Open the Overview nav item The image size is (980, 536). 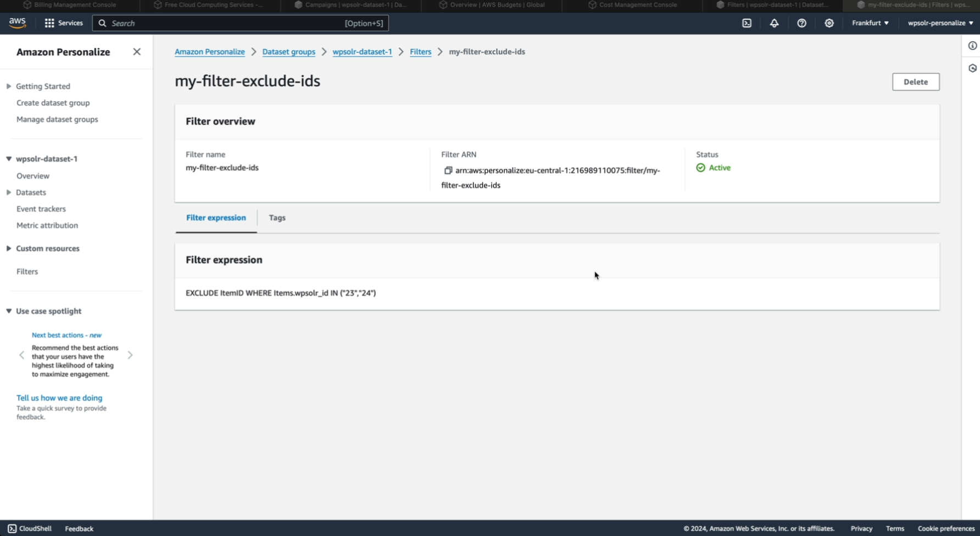click(33, 176)
